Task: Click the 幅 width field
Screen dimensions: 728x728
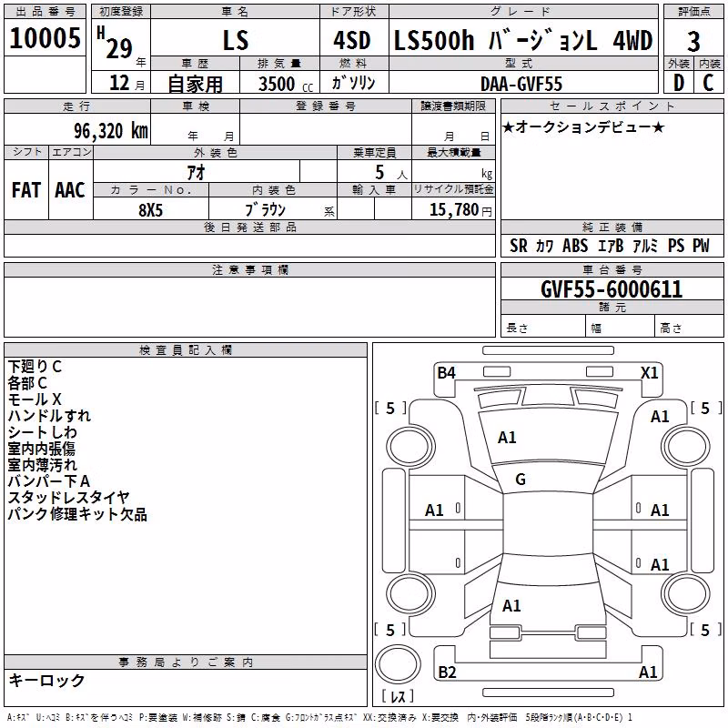Action: (x=621, y=326)
